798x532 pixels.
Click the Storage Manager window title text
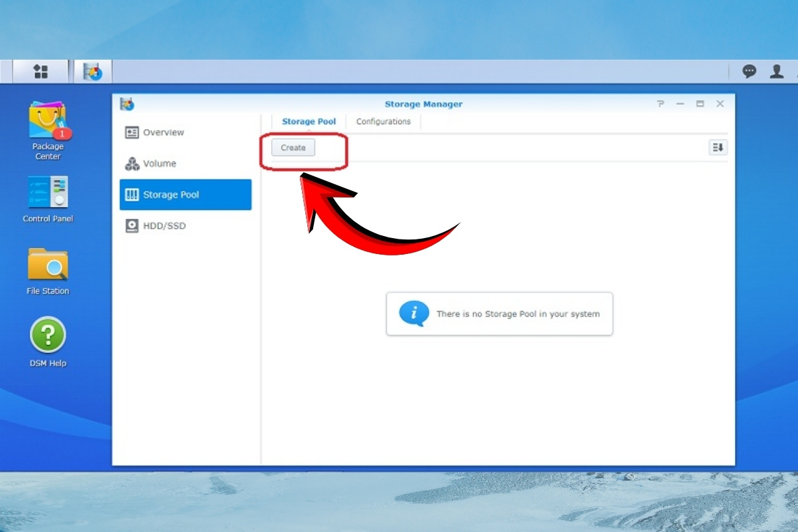click(x=424, y=104)
